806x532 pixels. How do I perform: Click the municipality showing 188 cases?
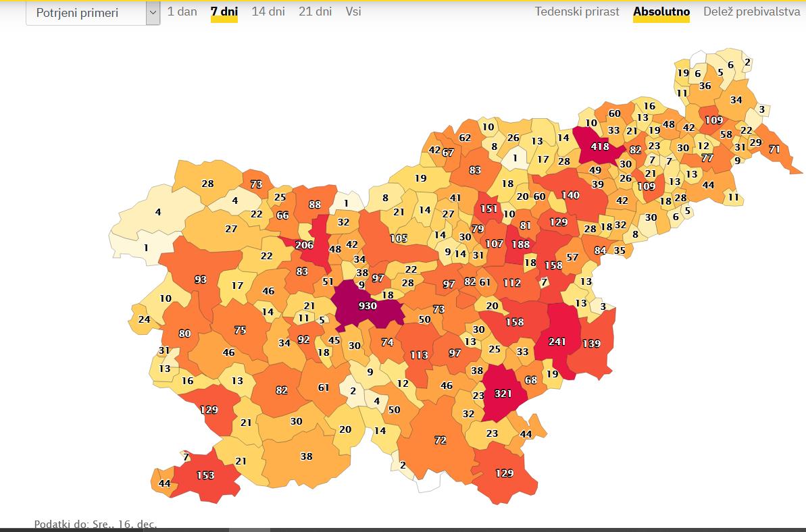coord(521,244)
